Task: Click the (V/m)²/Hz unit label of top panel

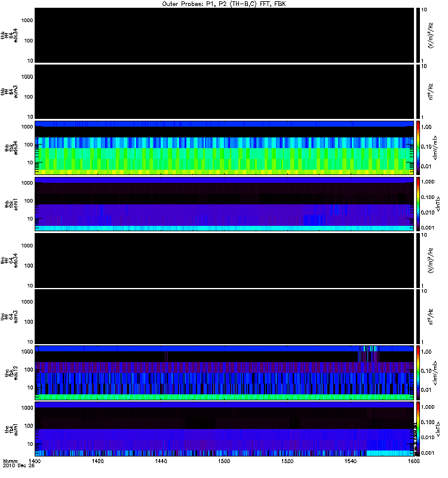Action: (x=431, y=35)
